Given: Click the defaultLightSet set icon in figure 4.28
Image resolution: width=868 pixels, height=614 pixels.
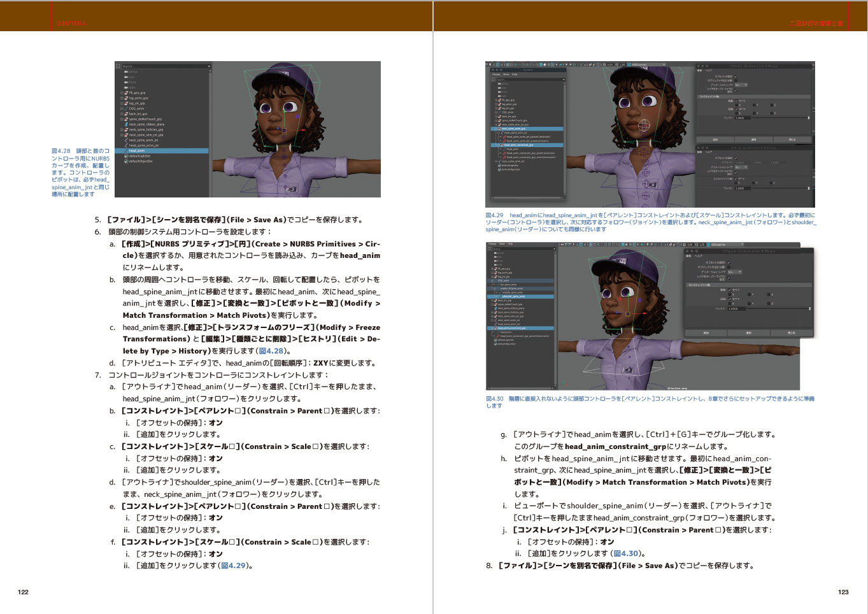Looking at the screenshot, I should tap(126, 156).
